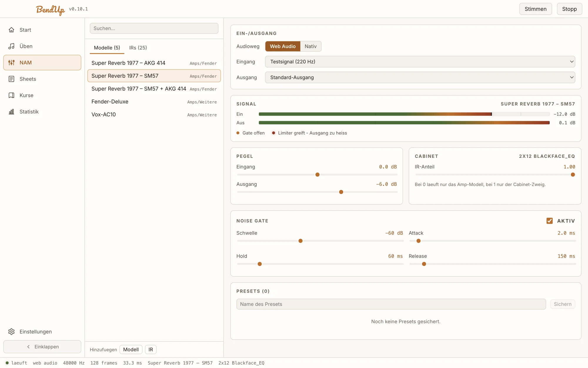Click the Ein signal level meter

(x=404, y=114)
